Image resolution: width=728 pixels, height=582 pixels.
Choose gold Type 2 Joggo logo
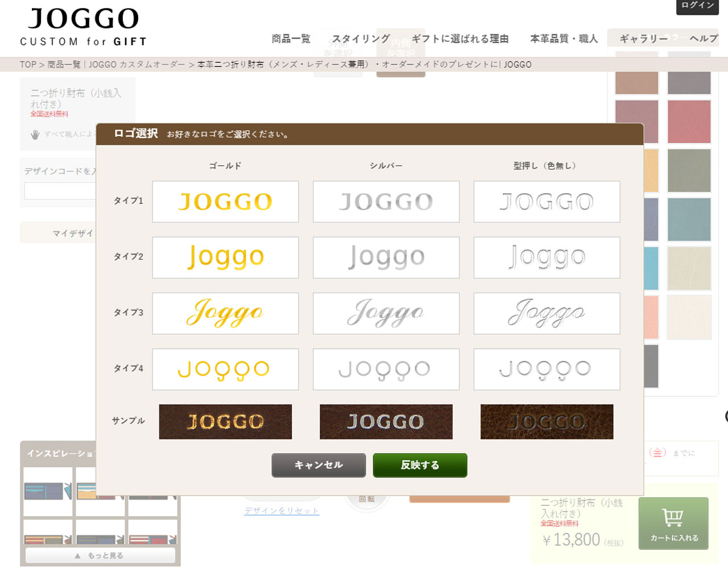pos(225,257)
